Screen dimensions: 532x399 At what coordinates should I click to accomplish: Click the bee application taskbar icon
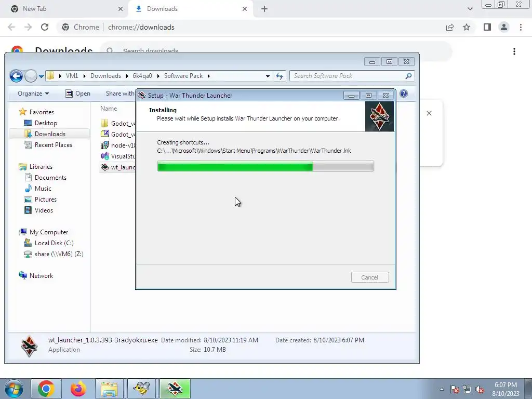[x=141, y=389]
